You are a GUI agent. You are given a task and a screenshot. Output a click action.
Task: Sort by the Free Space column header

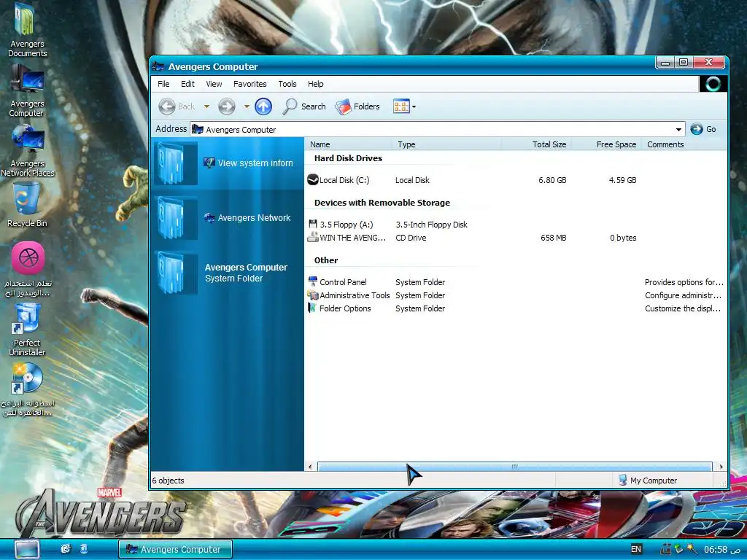coord(606,144)
